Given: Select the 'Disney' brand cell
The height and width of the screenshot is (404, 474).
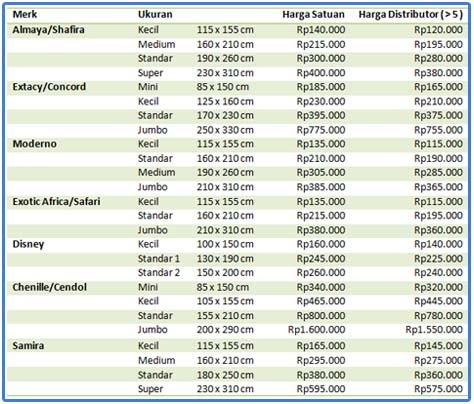Looking at the screenshot, I should click(x=28, y=244).
